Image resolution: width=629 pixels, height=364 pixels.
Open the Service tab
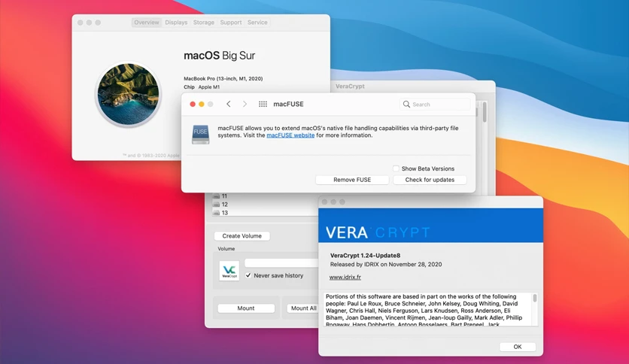click(x=257, y=23)
